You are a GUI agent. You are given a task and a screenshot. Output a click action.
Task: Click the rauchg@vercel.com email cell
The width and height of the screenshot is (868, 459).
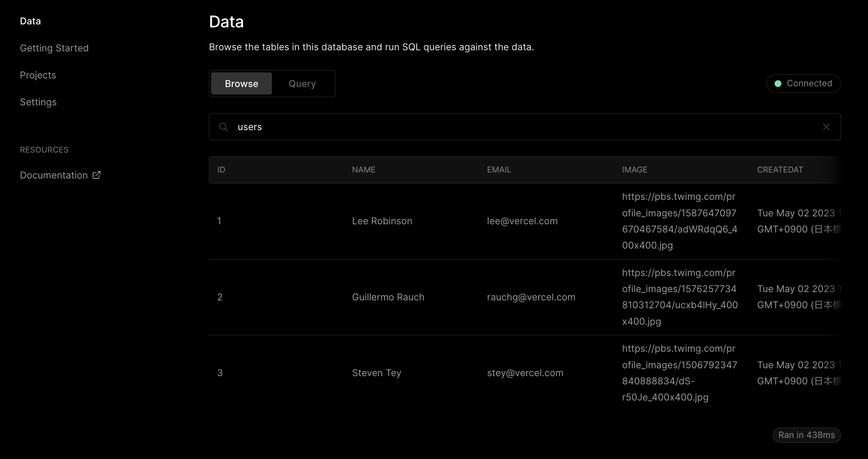(x=531, y=297)
